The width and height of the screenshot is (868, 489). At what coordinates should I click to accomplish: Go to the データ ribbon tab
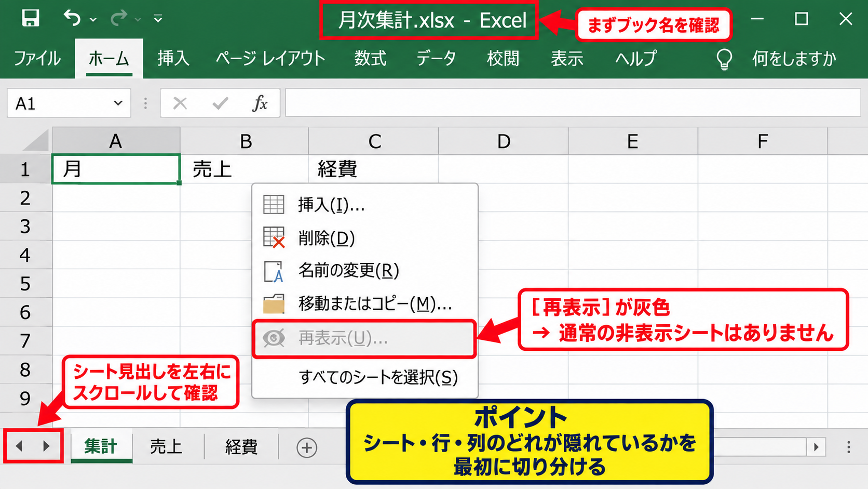point(436,58)
